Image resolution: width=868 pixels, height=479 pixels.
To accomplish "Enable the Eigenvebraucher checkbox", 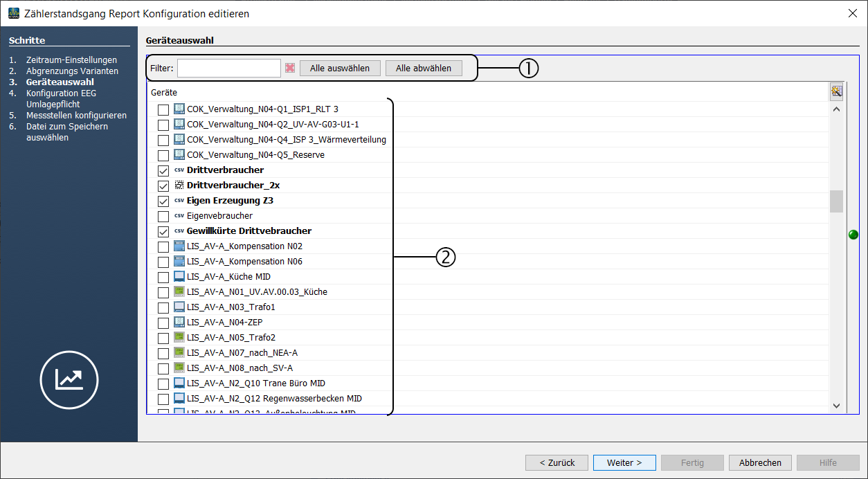I will click(x=163, y=216).
